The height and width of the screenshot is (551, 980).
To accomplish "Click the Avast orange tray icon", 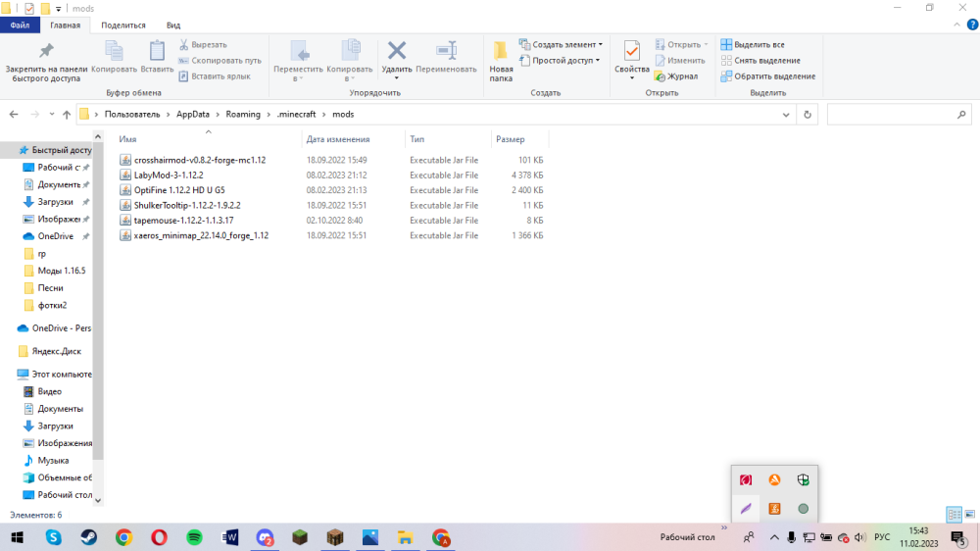I will [774, 479].
